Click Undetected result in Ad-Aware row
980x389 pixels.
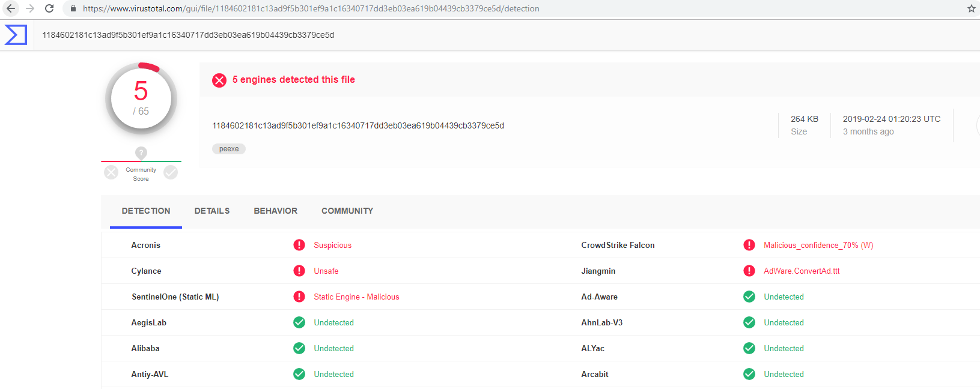[x=784, y=297]
